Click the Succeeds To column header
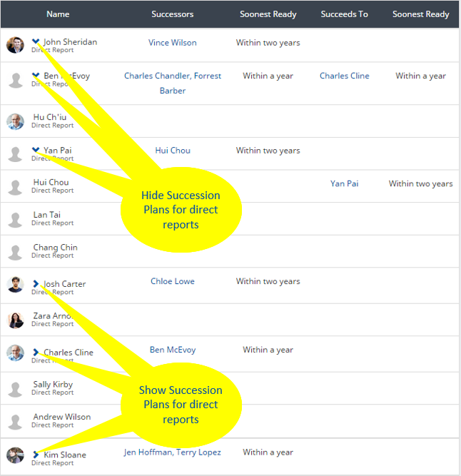This screenshot has height=476, width=461. click(x=344, y=14)
